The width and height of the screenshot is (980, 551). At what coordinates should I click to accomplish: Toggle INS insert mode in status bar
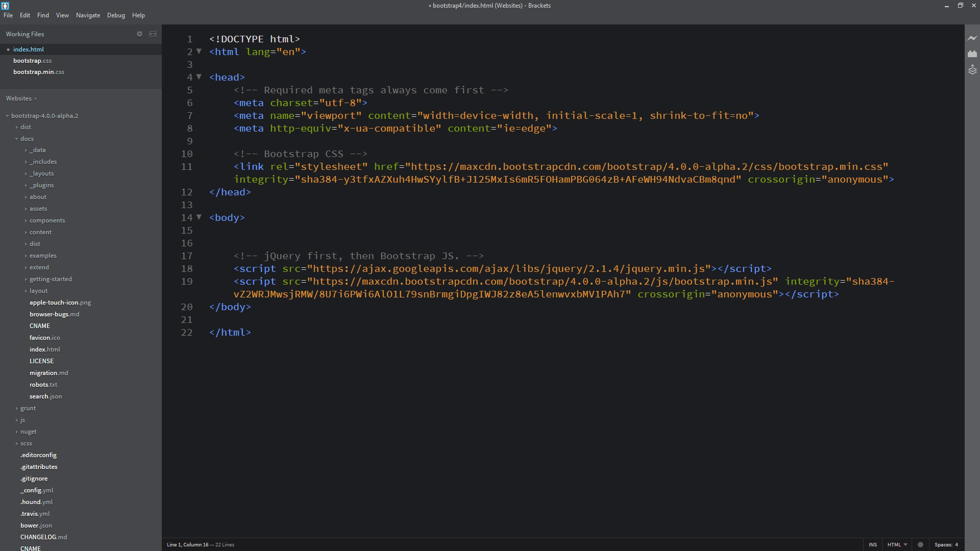pos(872,544)
